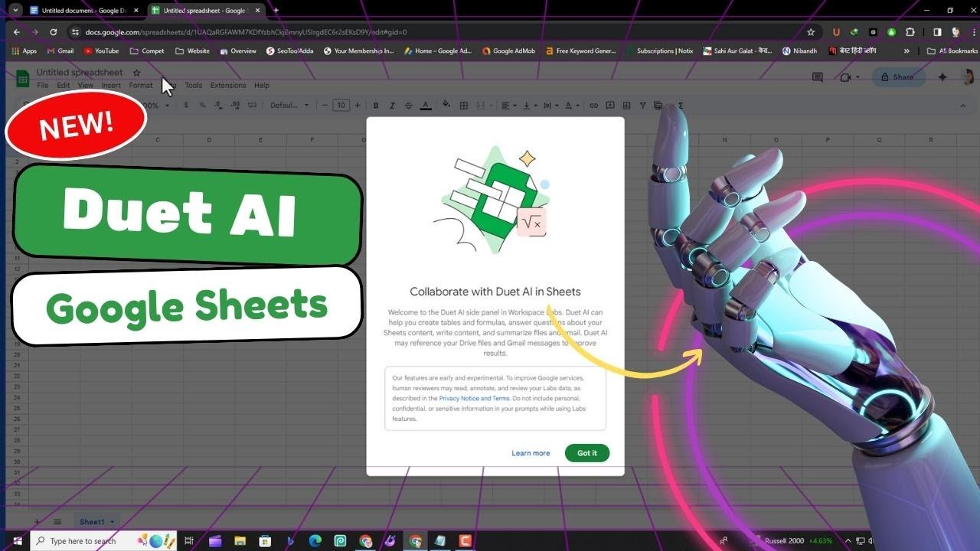The height and width of the screenshot is (551, 980).
Task: Open the SeoToolAdda bookmark
Action: point(290,51)
